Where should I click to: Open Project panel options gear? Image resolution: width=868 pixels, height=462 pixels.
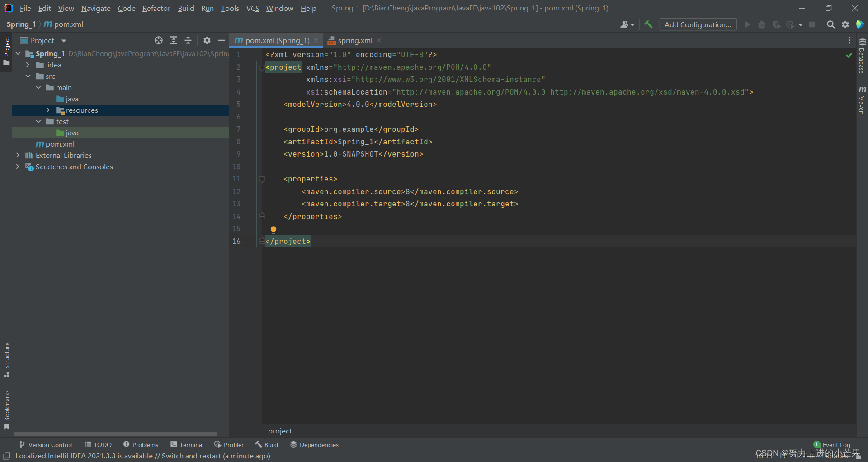207,40
